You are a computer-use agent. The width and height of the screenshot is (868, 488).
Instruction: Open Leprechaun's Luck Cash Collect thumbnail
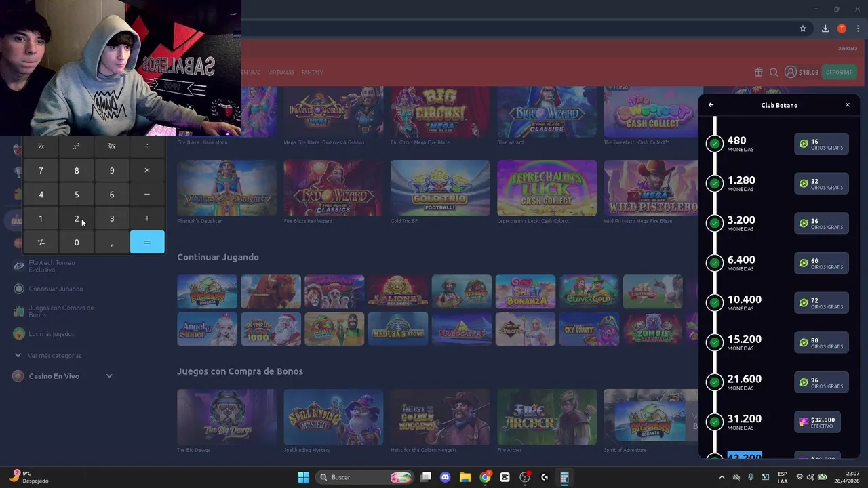pyautogui.click(x=547, y=188)
